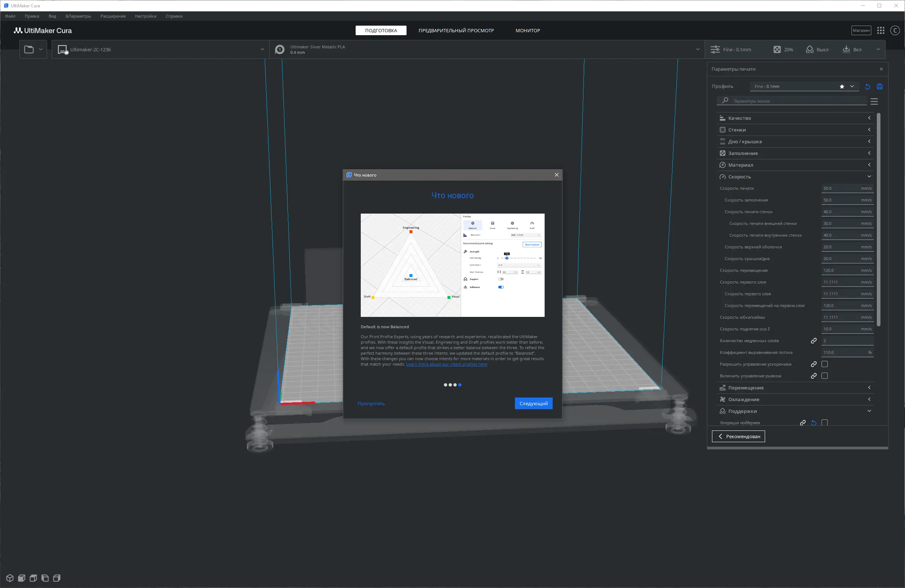Open the intent profiles learn more link
This screenshot has width=905, height=588.
click(x=446, y=365)
